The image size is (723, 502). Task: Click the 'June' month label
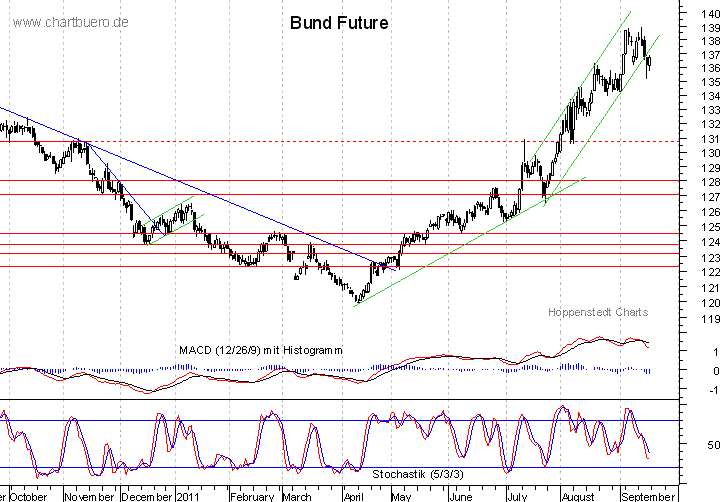460,496
